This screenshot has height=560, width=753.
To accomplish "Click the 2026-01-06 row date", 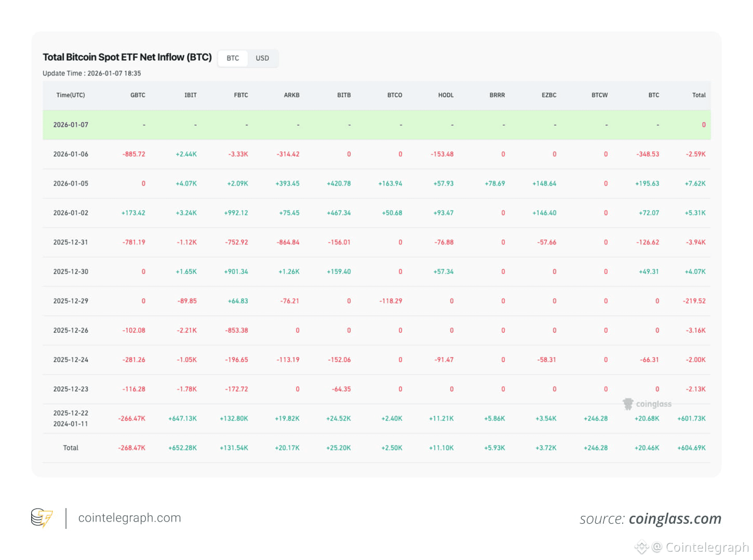I will click(x=71, y=154).
